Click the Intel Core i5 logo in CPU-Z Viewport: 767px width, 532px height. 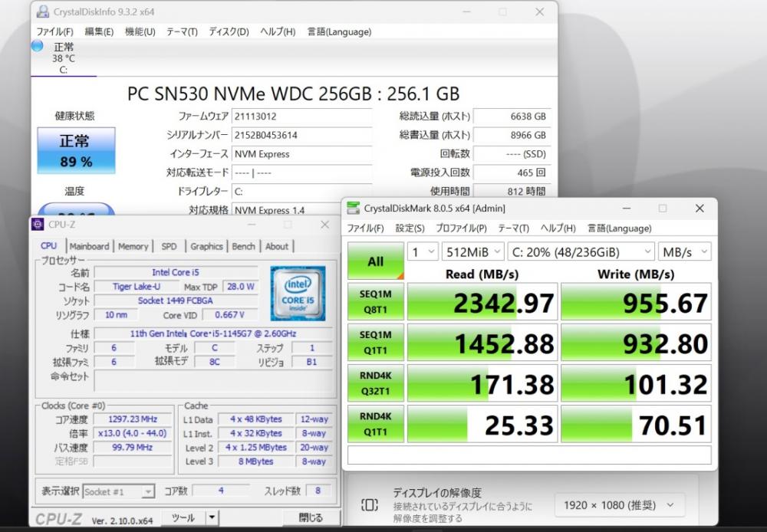[x=298, y=294]
